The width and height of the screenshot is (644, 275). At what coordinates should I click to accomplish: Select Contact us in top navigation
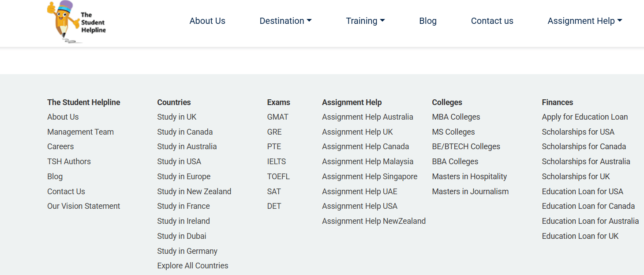click(492, 21)
